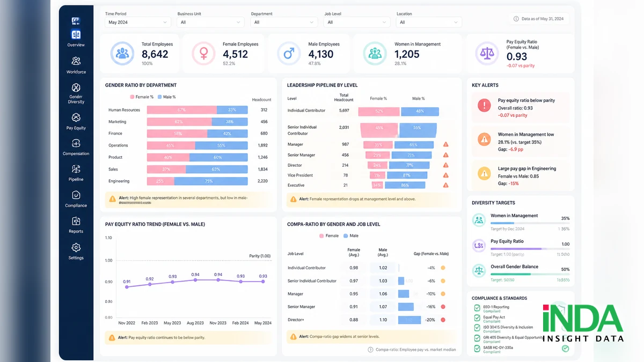Open the Department filter dropdown

[x=284, y=22]
